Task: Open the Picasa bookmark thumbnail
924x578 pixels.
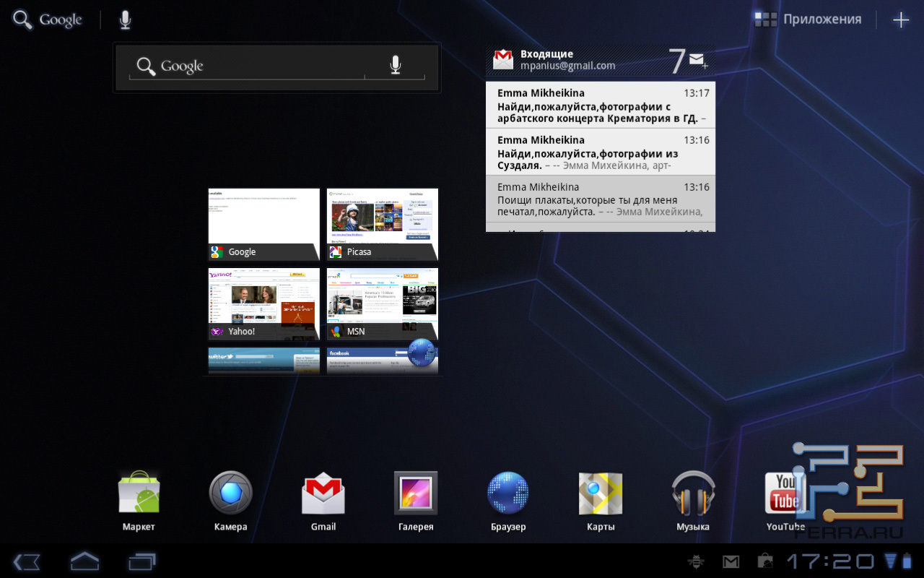Action: [383, 224]
